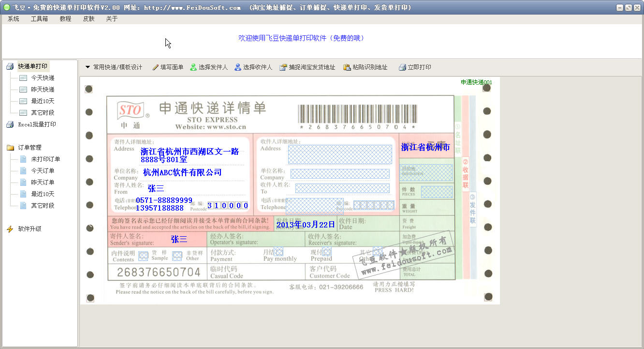The image size is (644, 349).
Task: Open 软件升级 in the sidebar
Action: pyautogui.click(x=30, y=229)
